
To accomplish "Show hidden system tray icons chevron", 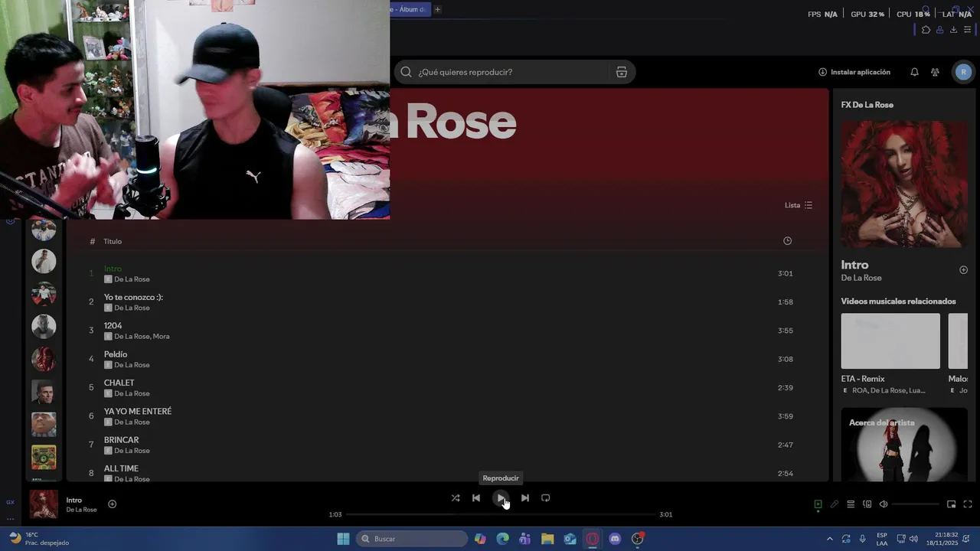I will [829, 539].
